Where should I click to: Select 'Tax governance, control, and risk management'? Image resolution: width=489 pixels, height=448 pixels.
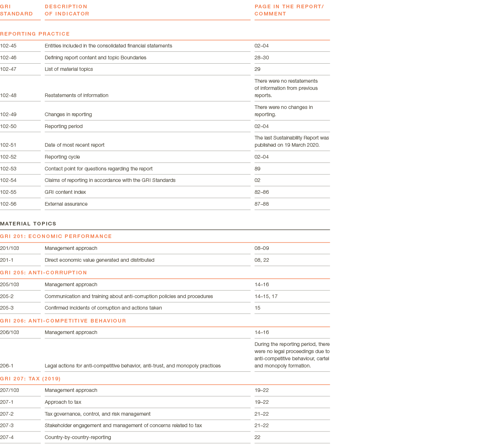[x=98, y=414]
